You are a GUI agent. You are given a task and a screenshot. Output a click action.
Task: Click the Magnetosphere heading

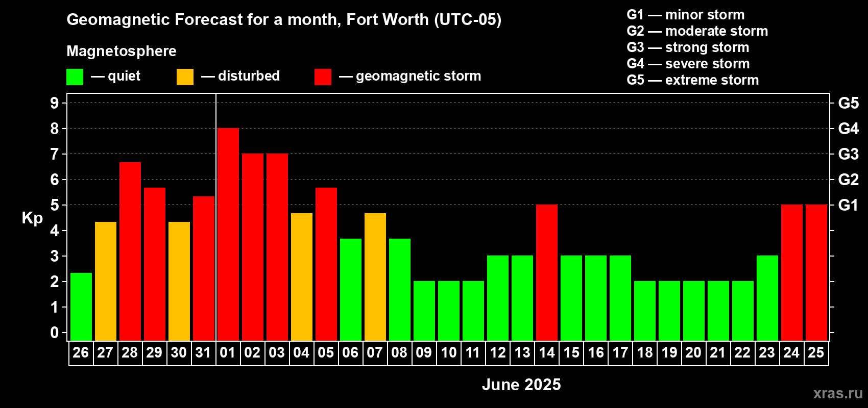[x=122, y=52]
